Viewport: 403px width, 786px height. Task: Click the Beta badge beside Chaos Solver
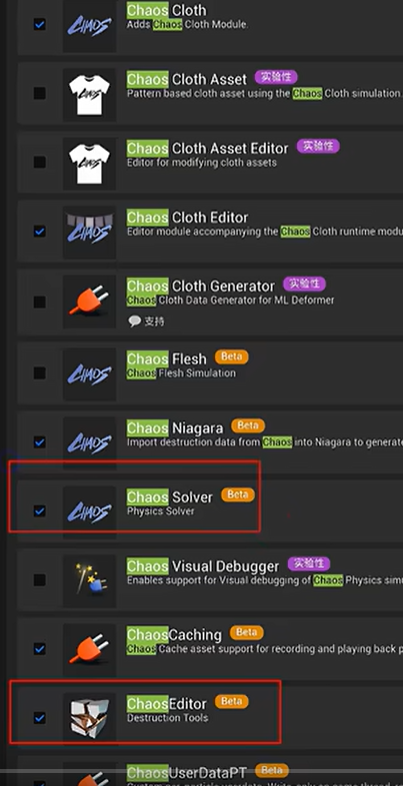(x=238, y=495)
